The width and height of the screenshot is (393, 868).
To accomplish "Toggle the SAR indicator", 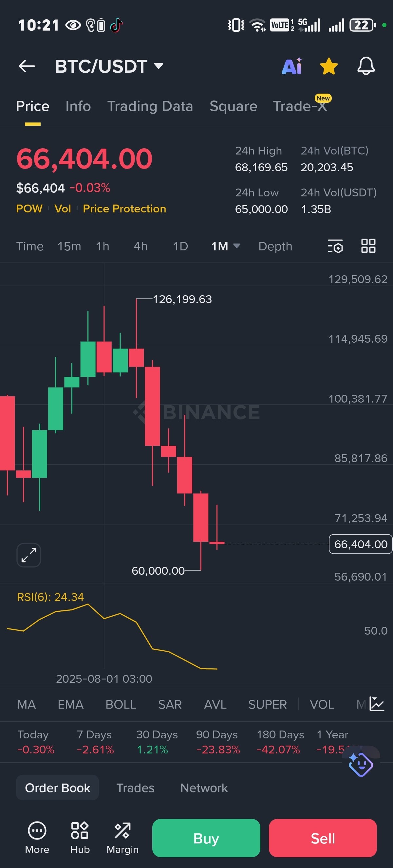I will point(170,704).
